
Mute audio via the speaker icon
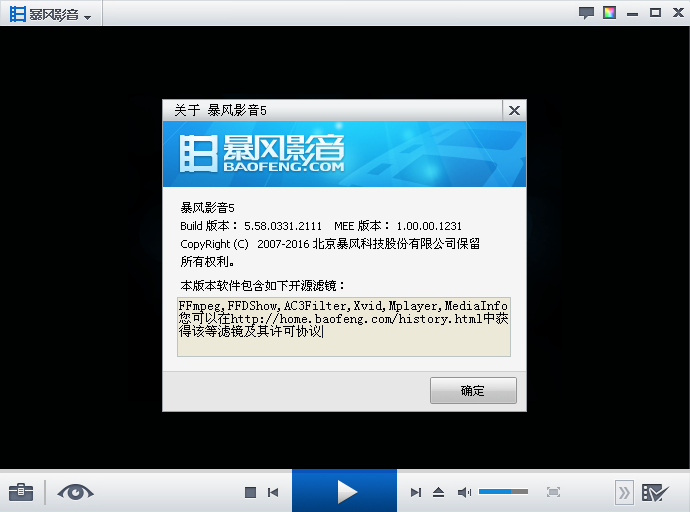[x=464, y=492]
